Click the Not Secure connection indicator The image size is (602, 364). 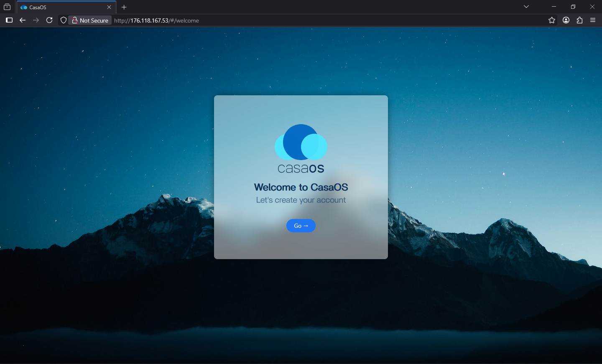(90, 20)
